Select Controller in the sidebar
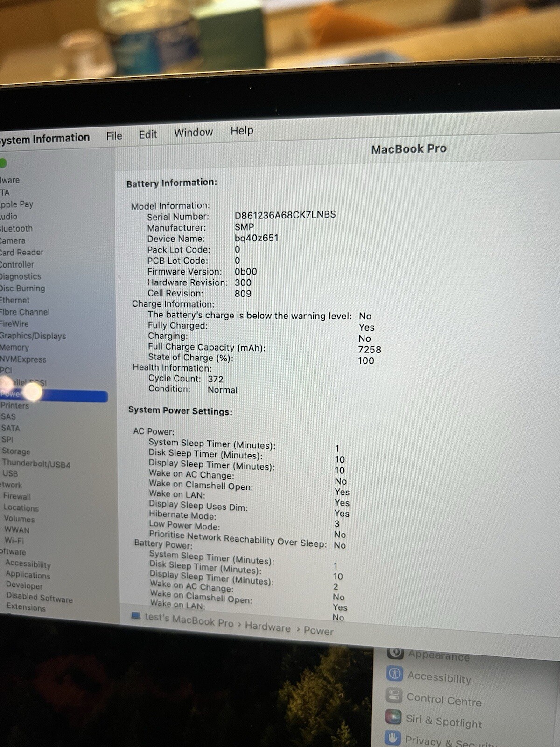The width and height of the screenshot is (560, 747). pos(17,264)
